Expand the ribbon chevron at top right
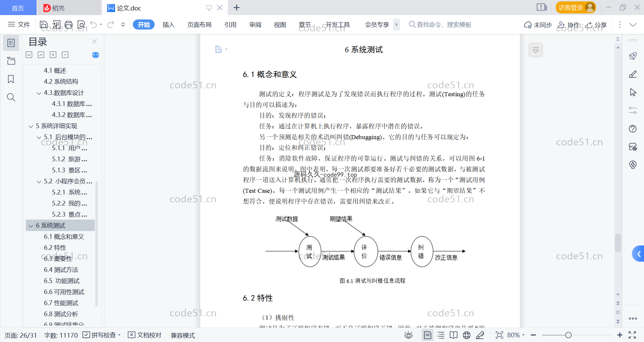This screenshot has width=644, height=342. [633, 24]
